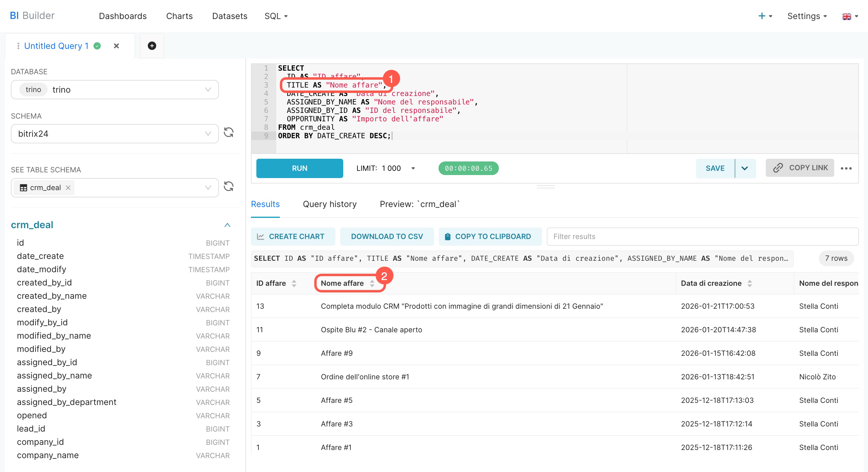Click the drag handle on query tab
The image size is (868, 472).
point(18,46)
